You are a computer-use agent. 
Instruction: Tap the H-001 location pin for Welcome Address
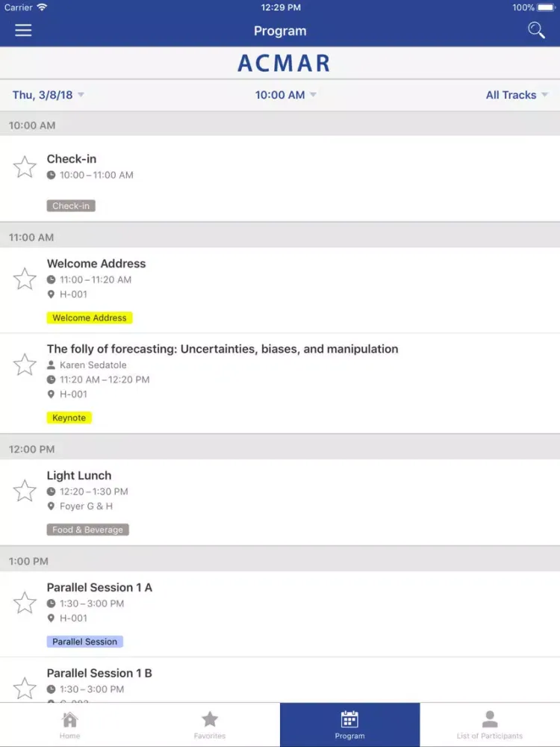[51, 294]
